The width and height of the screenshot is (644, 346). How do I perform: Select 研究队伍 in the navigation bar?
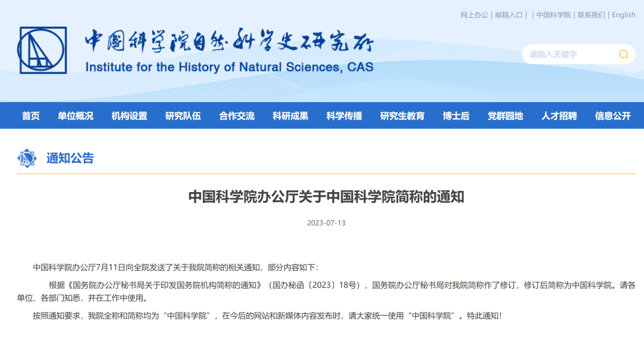[183, 116]
